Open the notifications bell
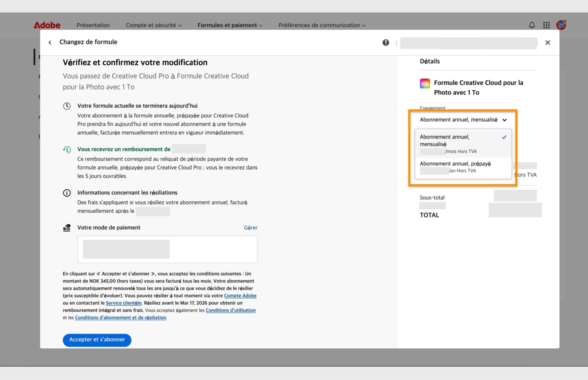The width and height of the screenshot is (588, 380). pyautogui.click(x=531, y=25)
